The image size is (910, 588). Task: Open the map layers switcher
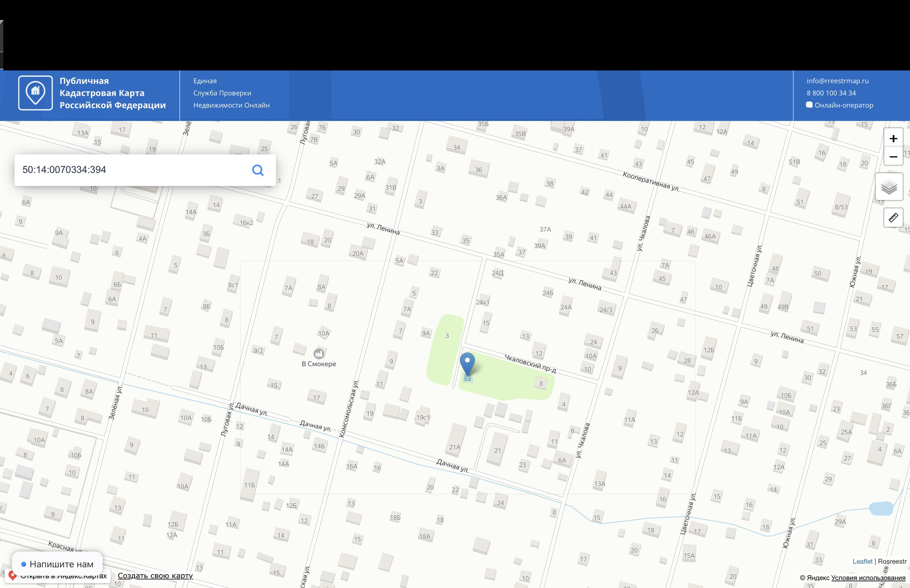889,187
